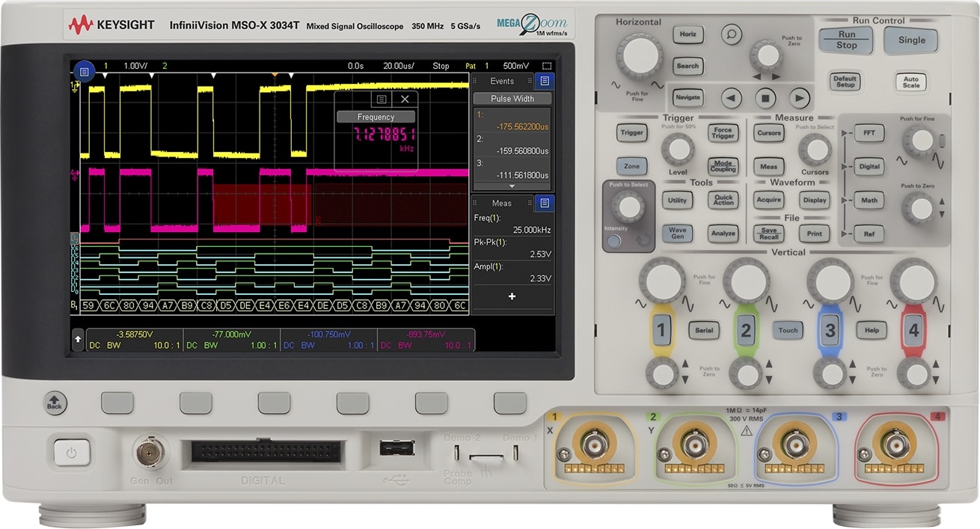Select the Meas panel header tab
Image resolution: width=980 pixels, height=529 pixels.
(503, 203)
